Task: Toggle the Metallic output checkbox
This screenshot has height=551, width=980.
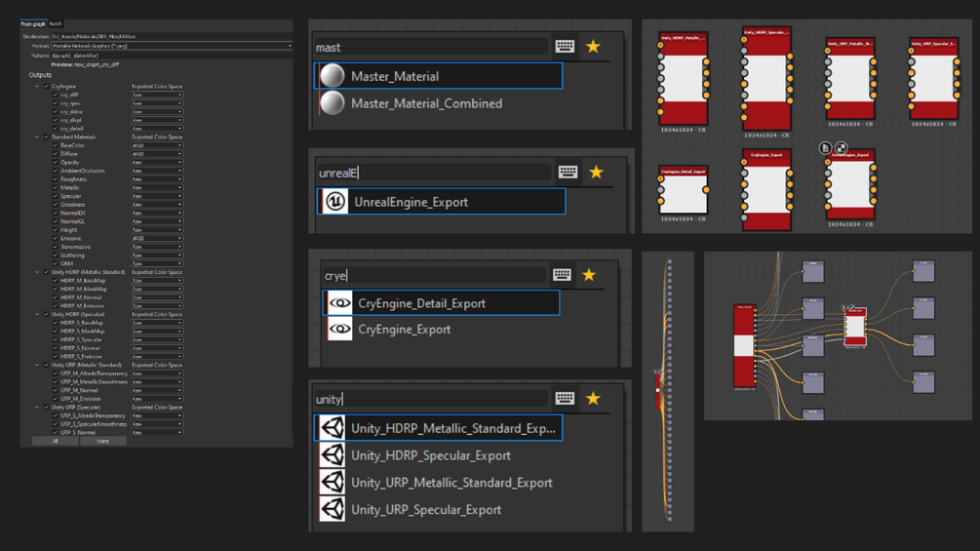Action: pyautogui.click(x=55, y=187)
